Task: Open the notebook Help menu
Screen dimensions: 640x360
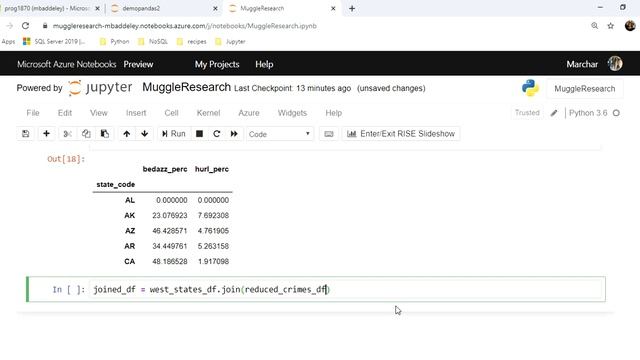Action: pyautogui.click(x=333, y=113)
